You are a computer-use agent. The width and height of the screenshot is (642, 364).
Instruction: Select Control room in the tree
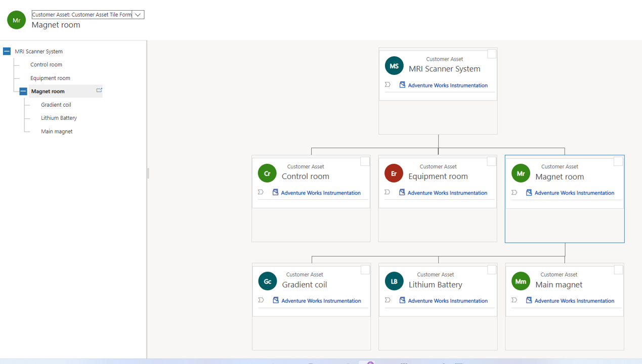point(46,65)
